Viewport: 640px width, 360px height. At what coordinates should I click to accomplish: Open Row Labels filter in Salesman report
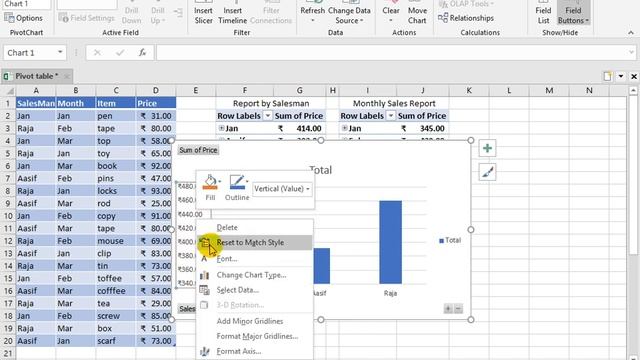[268, 116]
